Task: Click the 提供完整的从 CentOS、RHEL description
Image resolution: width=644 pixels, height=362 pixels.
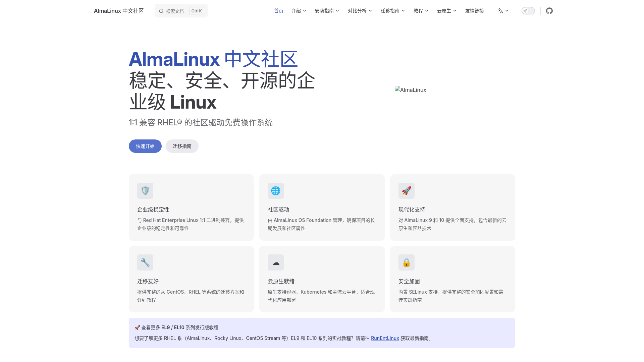Action: point(191,296)
